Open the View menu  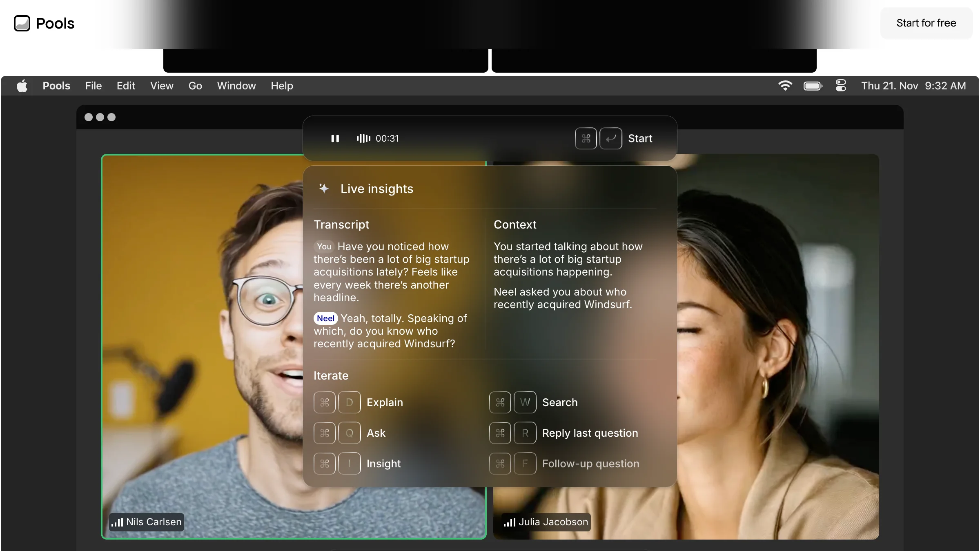[162, 86]
